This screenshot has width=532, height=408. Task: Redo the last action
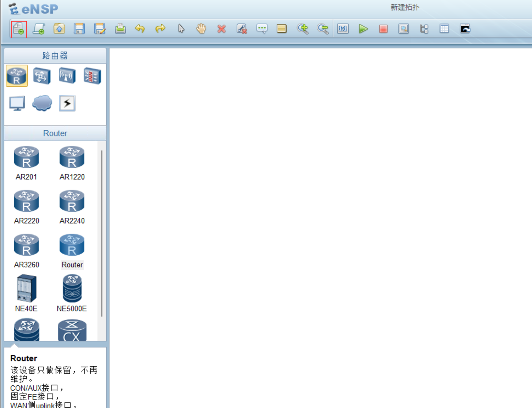[x=160, y=29]
